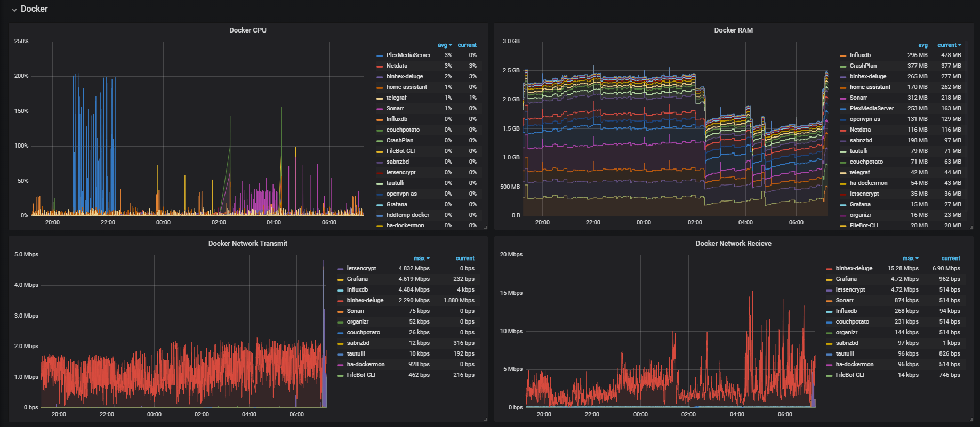The height and width of the screenshot is (427, 980).
Task: Click the organizr color swatch in Network Transmit legend
Action: point(340,323)
